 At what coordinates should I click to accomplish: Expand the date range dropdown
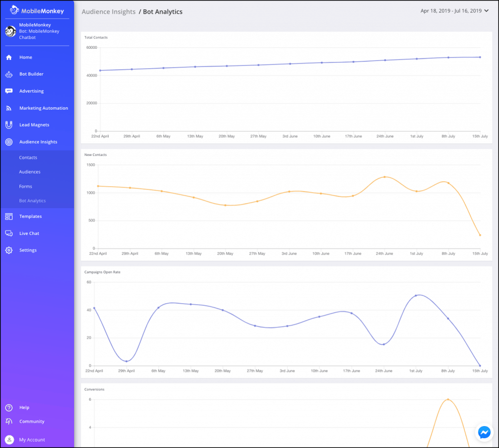point(454,11)
